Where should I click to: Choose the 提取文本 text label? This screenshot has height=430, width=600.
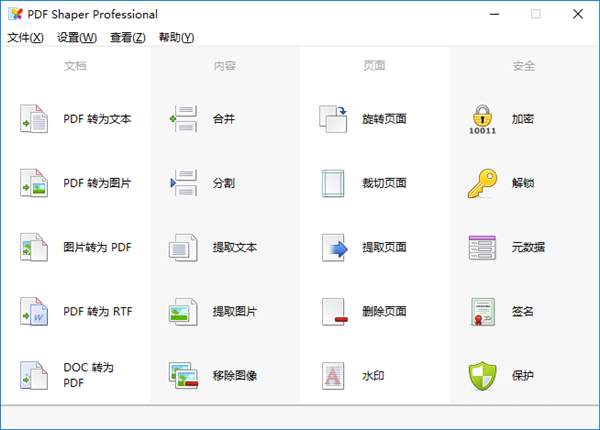[x=235, y=248]
